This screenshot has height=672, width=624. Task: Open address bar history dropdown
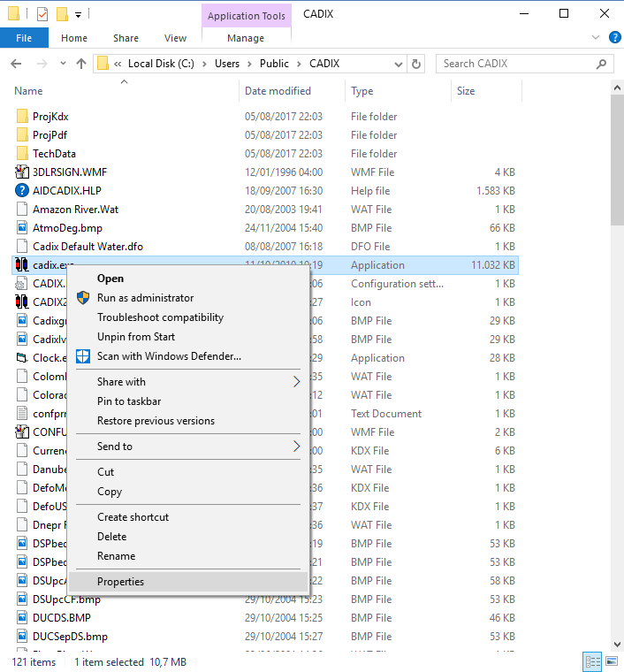(399, 65)
